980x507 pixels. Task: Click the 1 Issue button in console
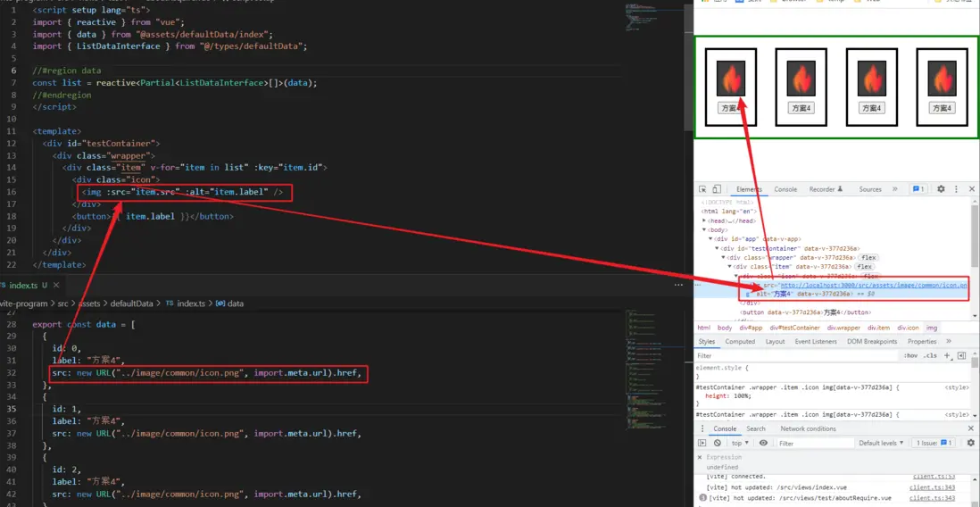click(933, 443)
